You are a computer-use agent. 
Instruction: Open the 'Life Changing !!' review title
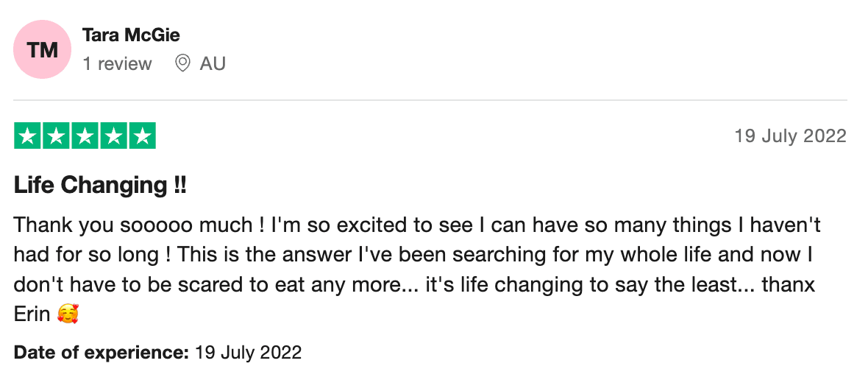tap(100, 186)
